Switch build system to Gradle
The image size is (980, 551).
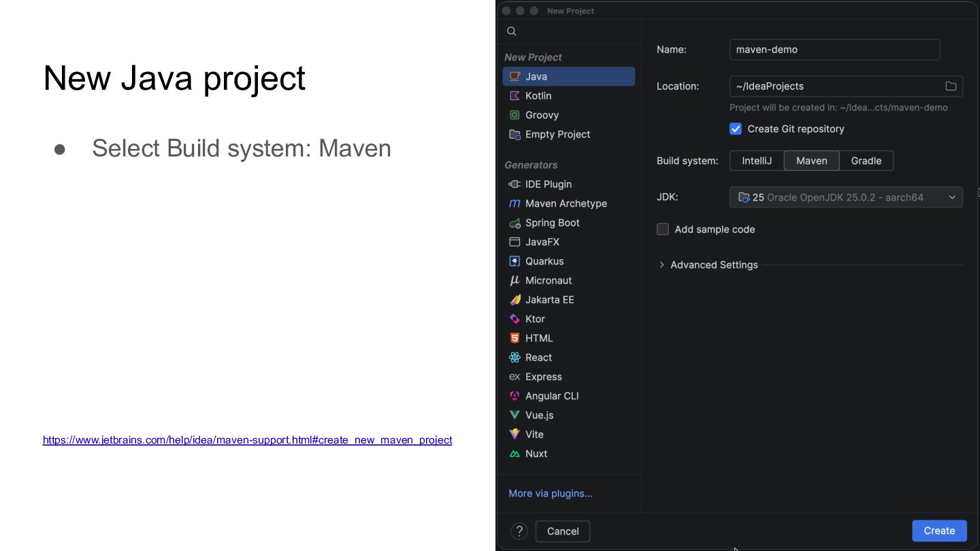(x=866, y=161)
